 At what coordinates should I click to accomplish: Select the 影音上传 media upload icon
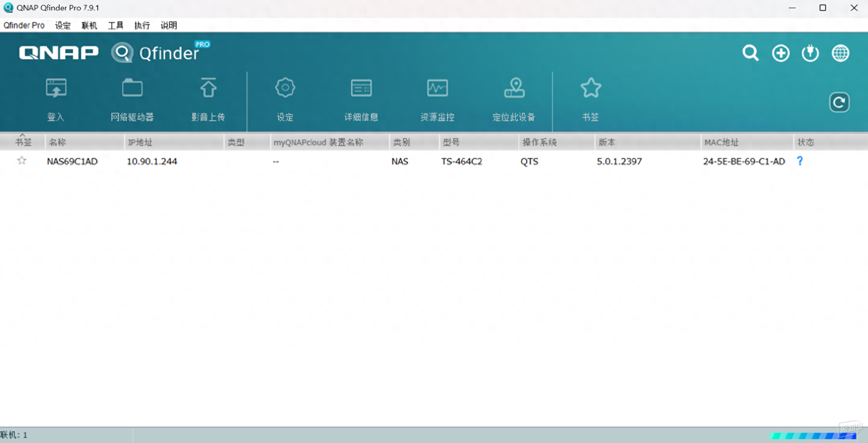[208, 88]
